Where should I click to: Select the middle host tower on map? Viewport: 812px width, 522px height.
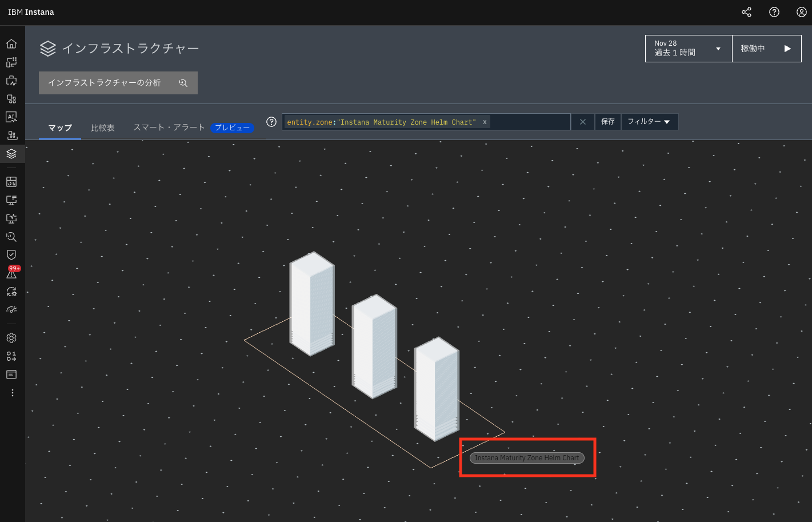click(374, 346)
